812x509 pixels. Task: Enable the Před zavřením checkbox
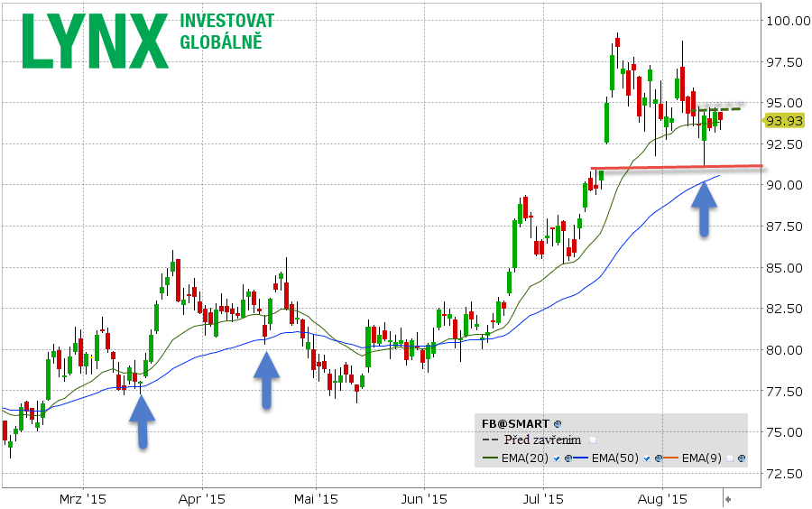tap(593, 440)
